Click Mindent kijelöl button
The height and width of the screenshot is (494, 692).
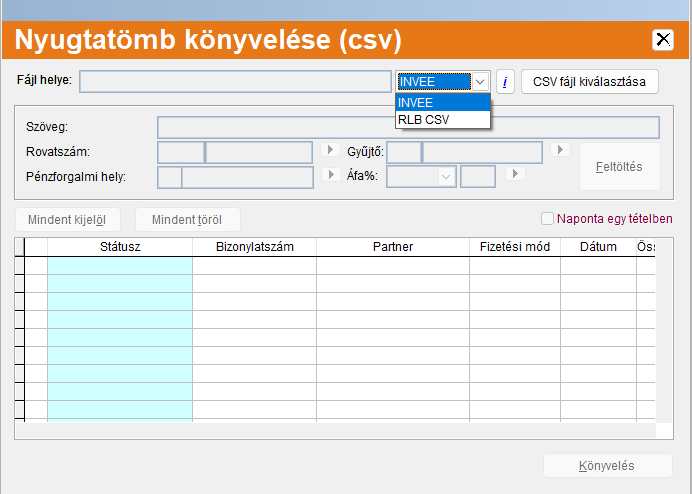(x=68, y=219)
